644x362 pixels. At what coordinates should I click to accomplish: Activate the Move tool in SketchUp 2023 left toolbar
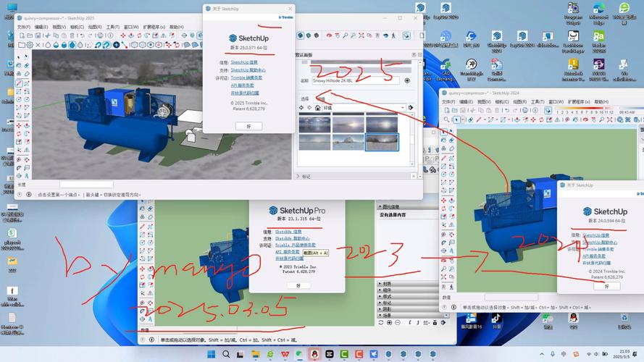pyautogui.click(x=142, y=269)
